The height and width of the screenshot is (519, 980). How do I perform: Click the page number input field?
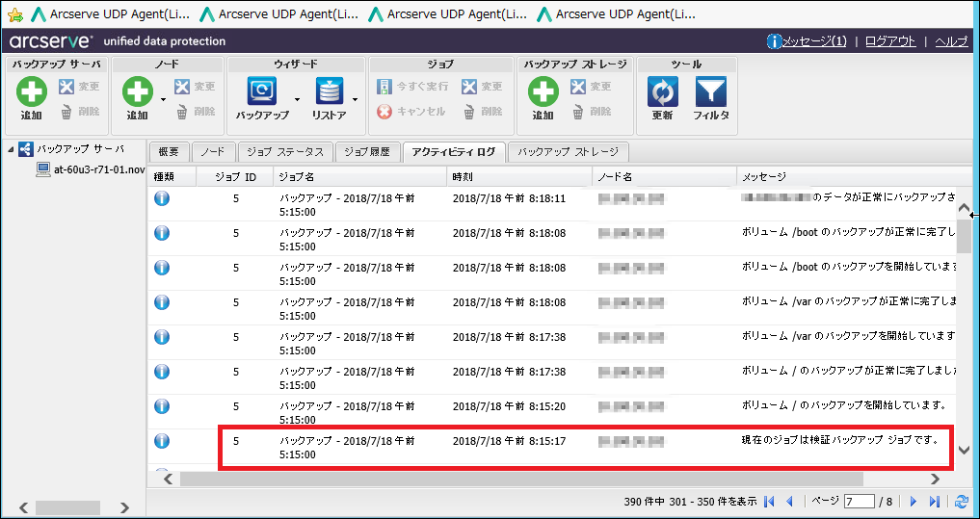[x=859, y=501]
